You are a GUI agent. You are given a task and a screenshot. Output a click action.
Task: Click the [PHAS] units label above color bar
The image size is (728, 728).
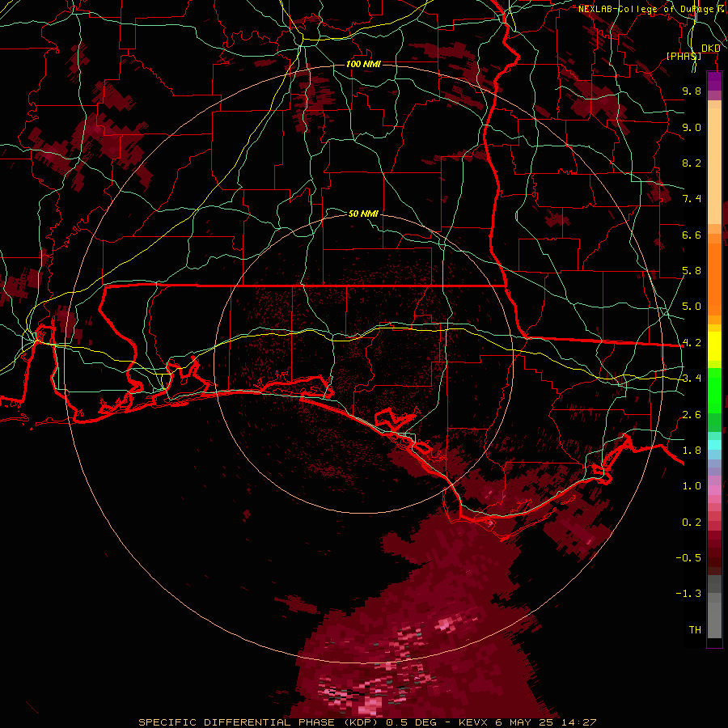coord(684,56)
